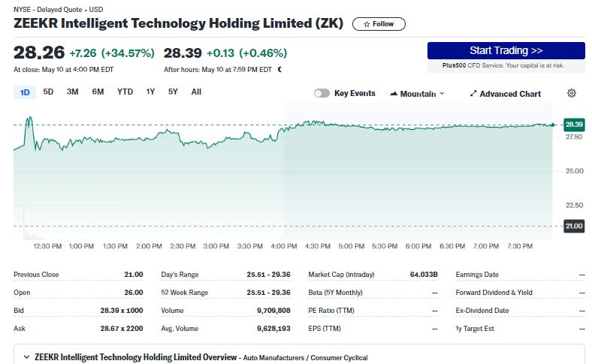
Task: Click the Market Cap value 64.033B
Action: coord(424,274)
